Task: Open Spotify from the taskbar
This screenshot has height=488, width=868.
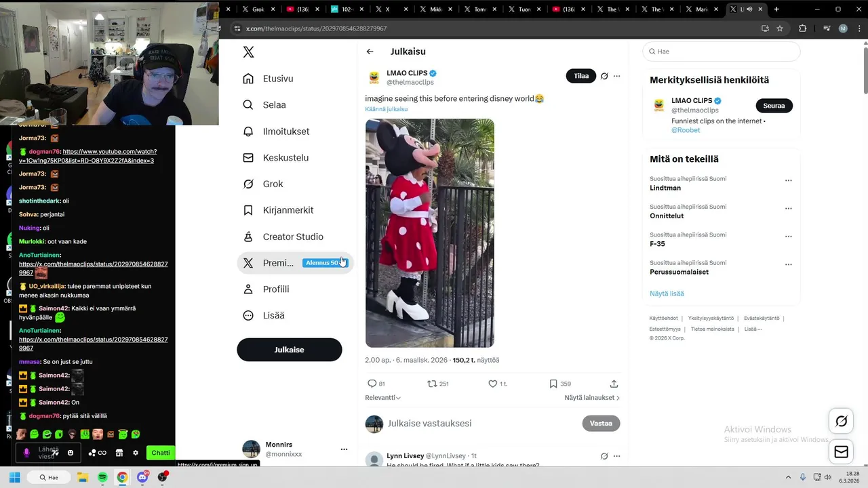Action: tap(102, 477)
